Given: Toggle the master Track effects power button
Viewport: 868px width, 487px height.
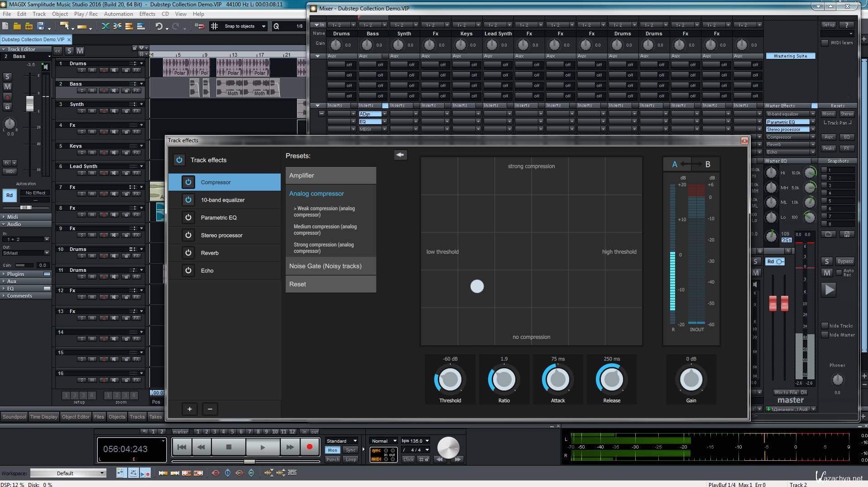Looking at the screenshot, I should 179,160.
